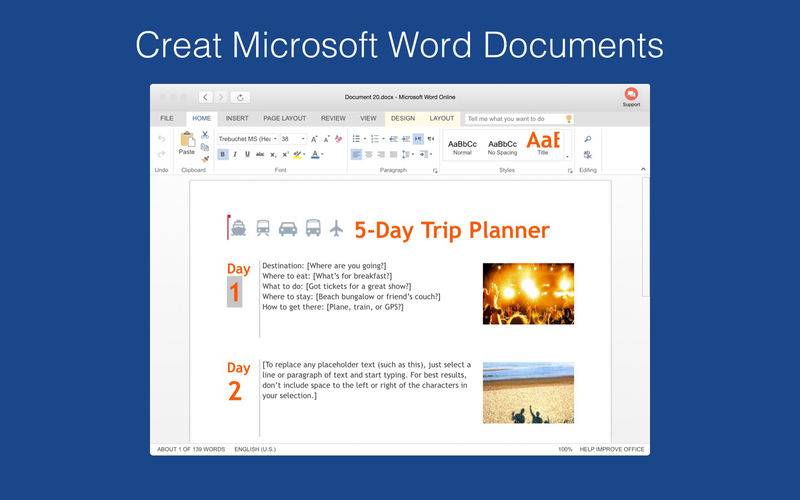Image resolution: width=800 pixels, height=500 pixels.
Task: Open the Numbering dropdown arrow
Action: (383, 139)
